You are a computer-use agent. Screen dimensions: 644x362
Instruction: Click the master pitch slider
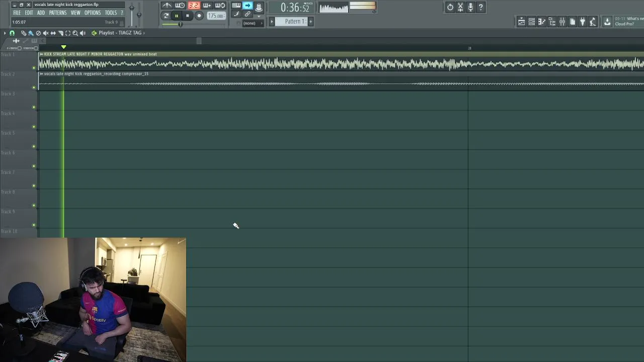(x=139, y=14)
